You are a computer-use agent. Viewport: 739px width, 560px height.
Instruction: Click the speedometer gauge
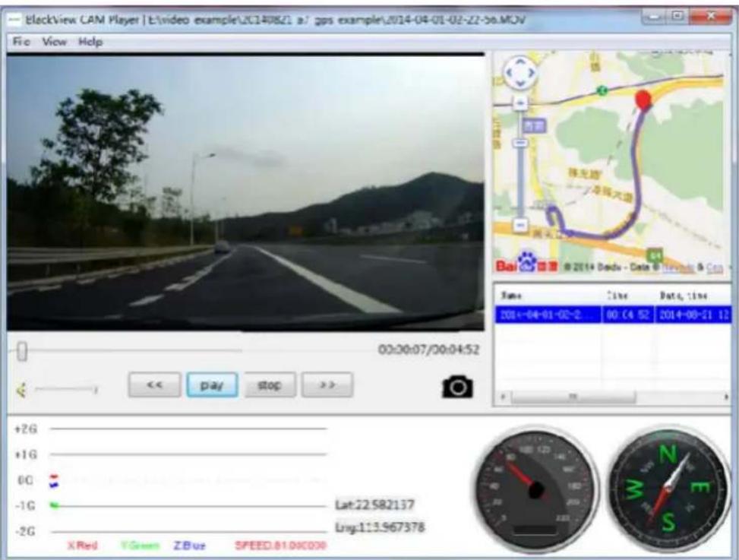click(x=535, y=489)
